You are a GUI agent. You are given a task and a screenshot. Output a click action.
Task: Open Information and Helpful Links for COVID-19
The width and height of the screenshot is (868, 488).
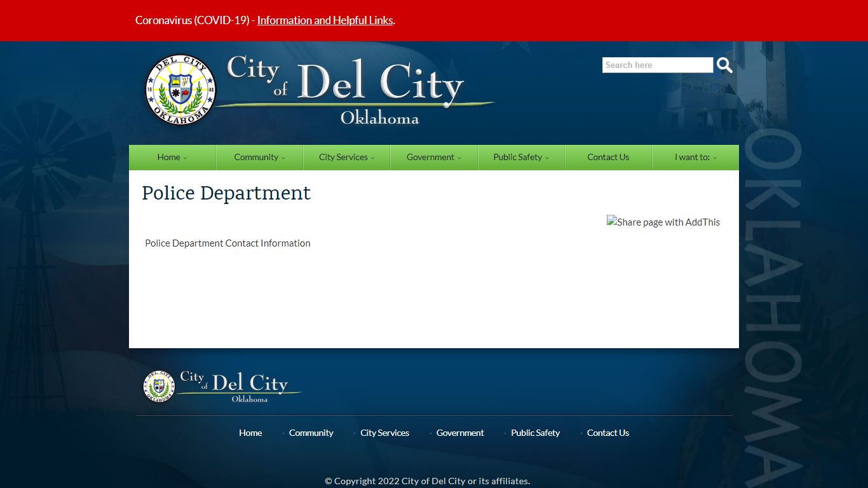325,20
